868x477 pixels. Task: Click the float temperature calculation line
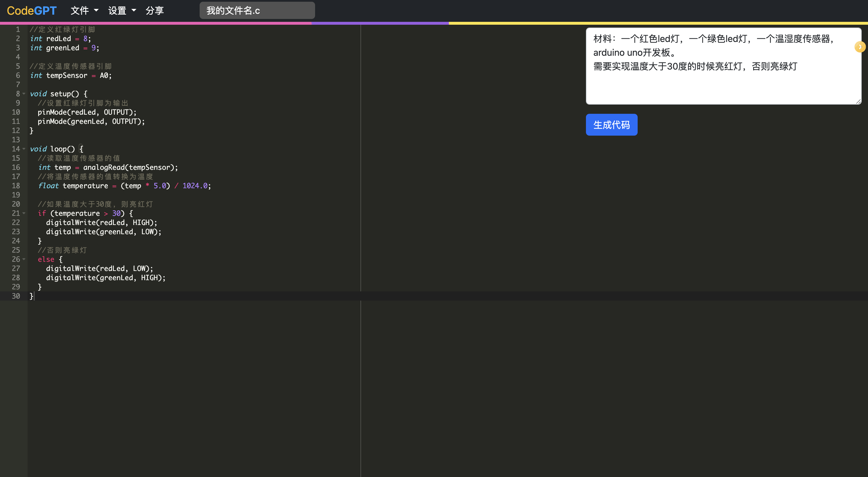(124, 186)
